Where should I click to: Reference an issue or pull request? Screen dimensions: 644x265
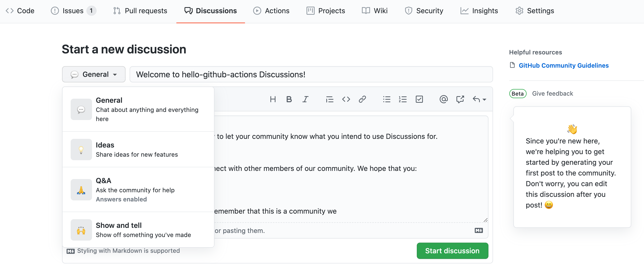(x=460, y=99)
